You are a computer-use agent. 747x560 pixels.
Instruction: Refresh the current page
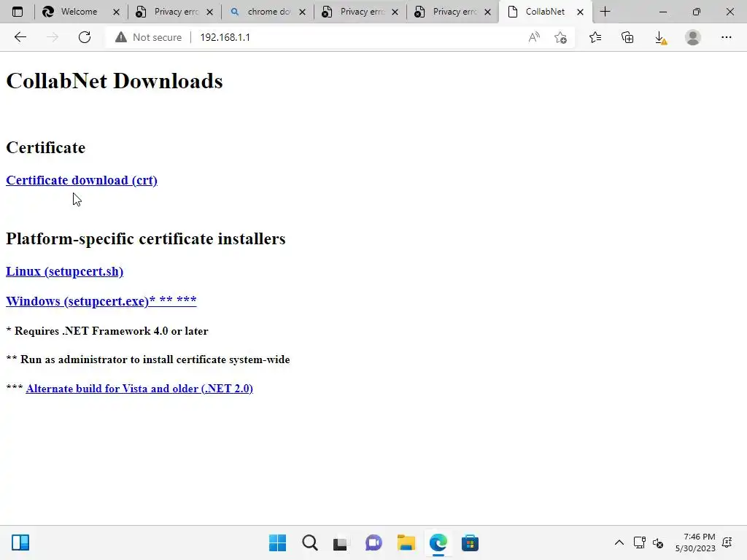point(85,37)
